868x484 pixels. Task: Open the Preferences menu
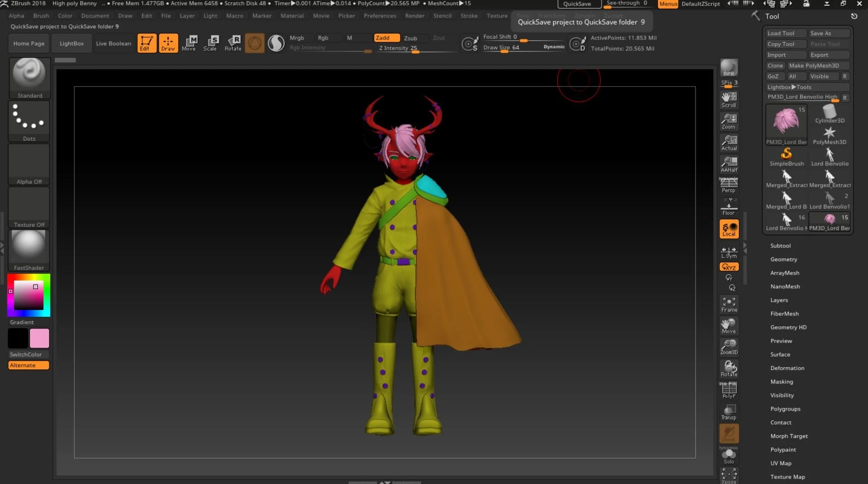point(380,15)
